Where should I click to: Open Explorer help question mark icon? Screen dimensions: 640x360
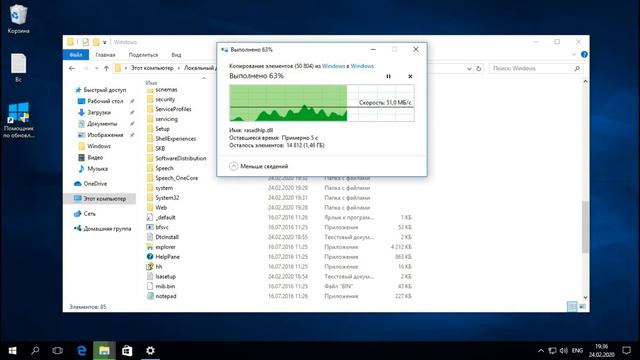[584, 54]
